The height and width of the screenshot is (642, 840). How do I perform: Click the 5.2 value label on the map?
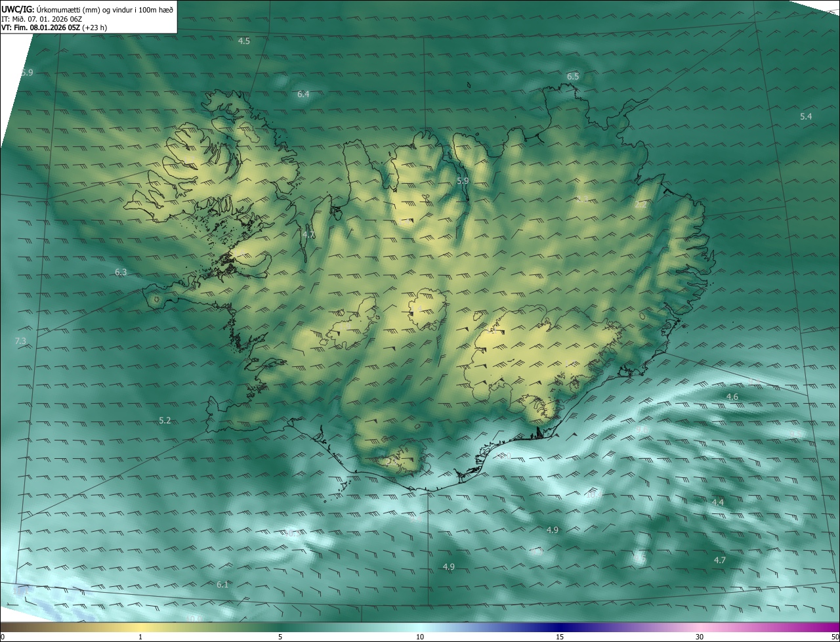pos(165,421)
